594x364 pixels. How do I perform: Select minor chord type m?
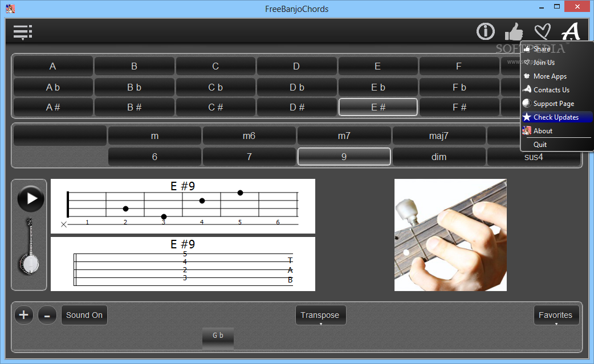coord(154,136)
